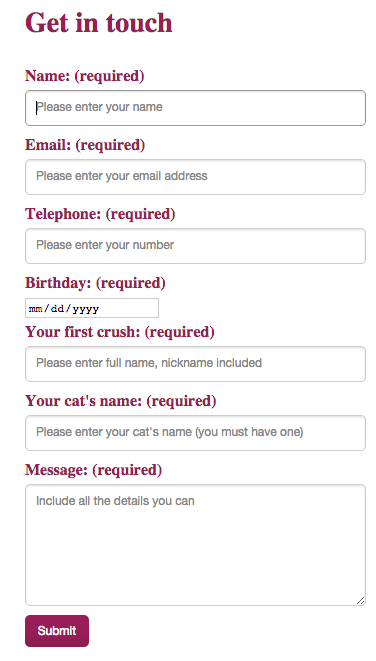This screenshot has height=661, width=376.
Task: Select the mm month segment of Birthday
Action: tap(35, 309)
